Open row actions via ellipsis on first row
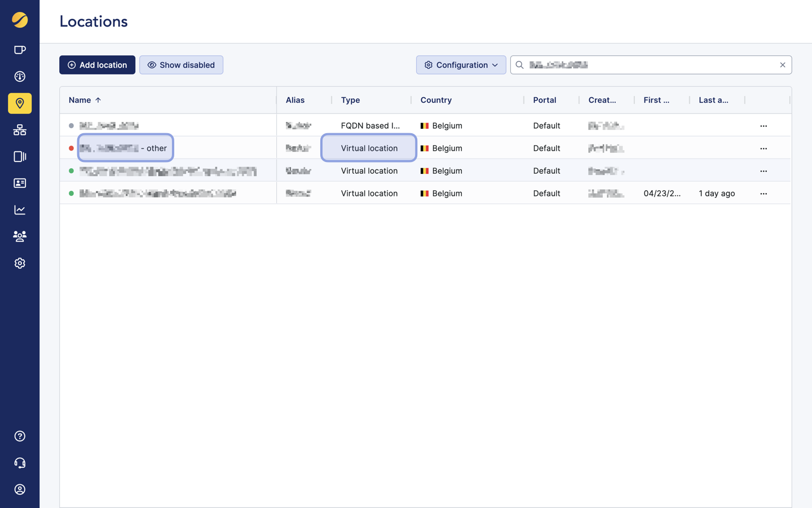Screen dimensions: 812x508 pyautogui.click(x=764, y=125)
